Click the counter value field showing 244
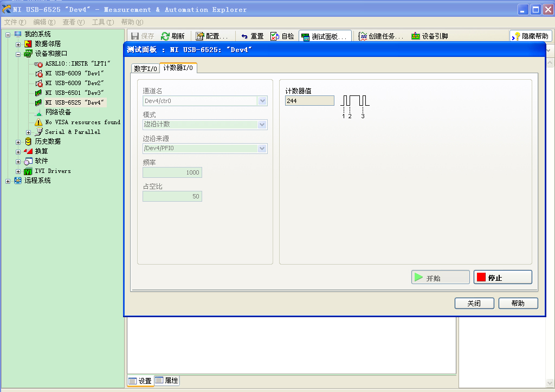This screenshot has width=555, height=392. 309,101
